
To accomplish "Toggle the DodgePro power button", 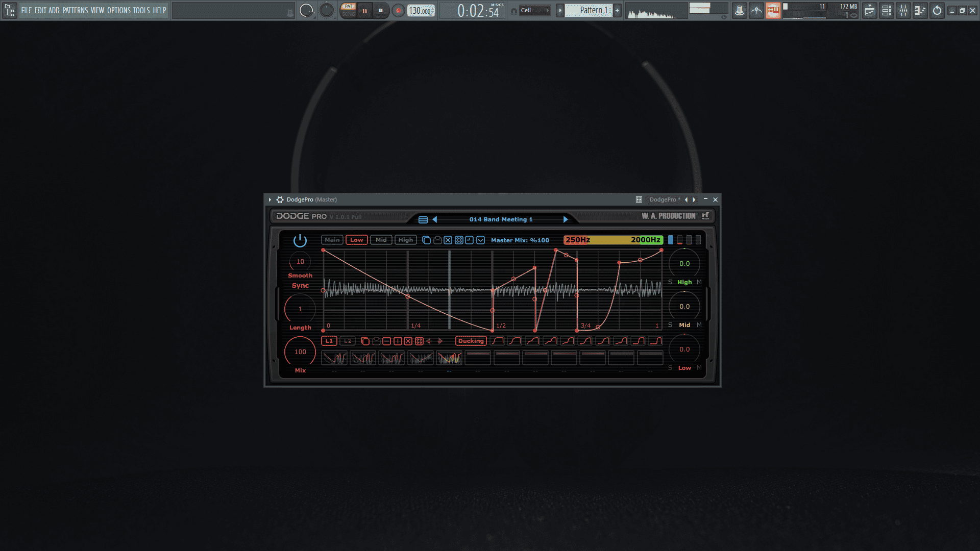I will point(300,240).
